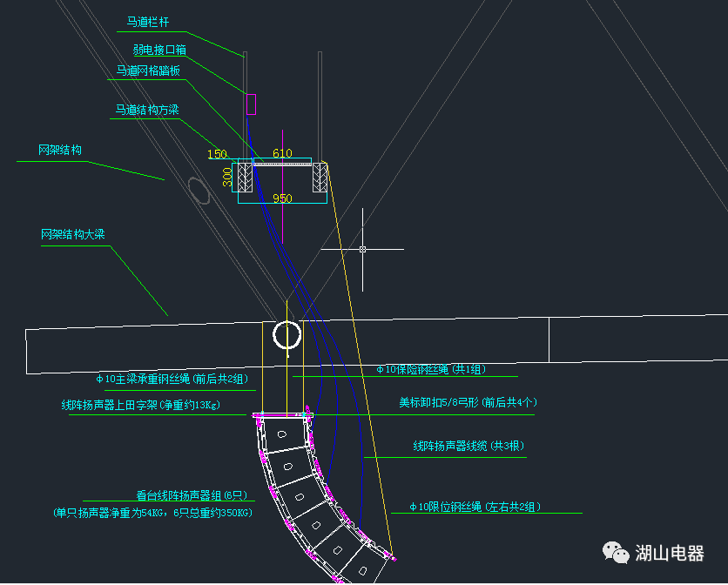The width and height of the screenshot is (728, 585).
Task: Click the 马道网格踏板 label
Action: [x=148, y=71]
